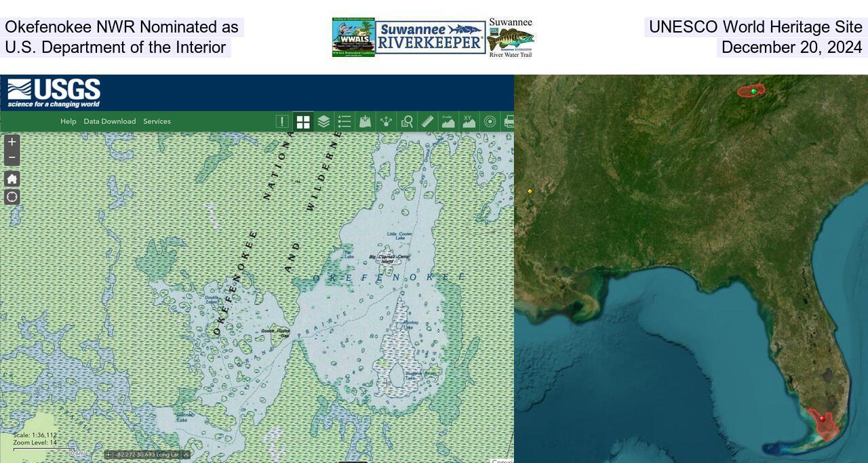
Task: Open the Help menu
Action: click(x=68, y=121)
